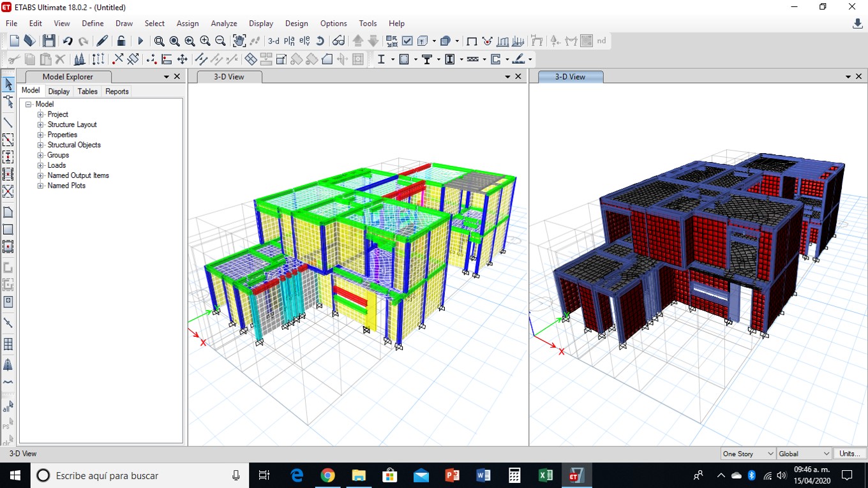Open Set Display Options checkbox icon
This screenshot has width=868, height=488.
coord(407,41)
